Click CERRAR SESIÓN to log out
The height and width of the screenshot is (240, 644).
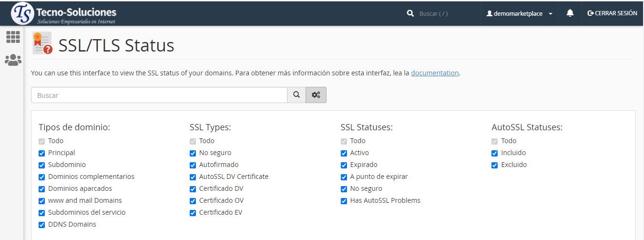pyautogui.click(x=613, y=13)
